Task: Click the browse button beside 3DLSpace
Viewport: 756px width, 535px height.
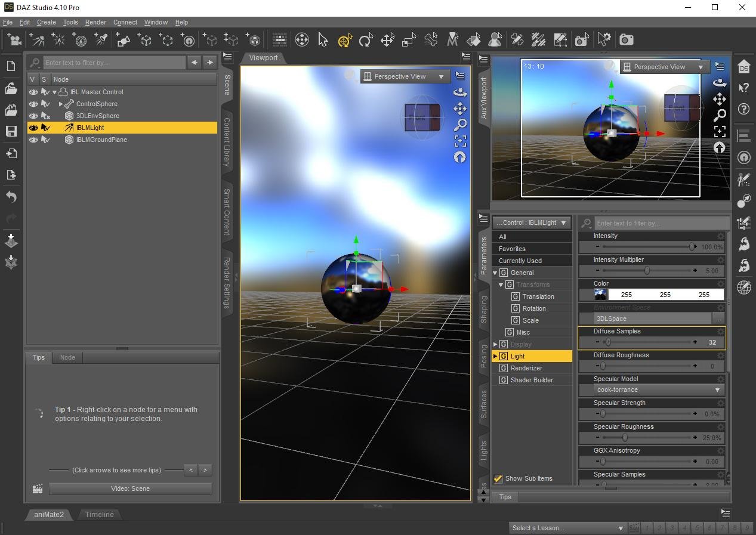Action: point(718,318)
